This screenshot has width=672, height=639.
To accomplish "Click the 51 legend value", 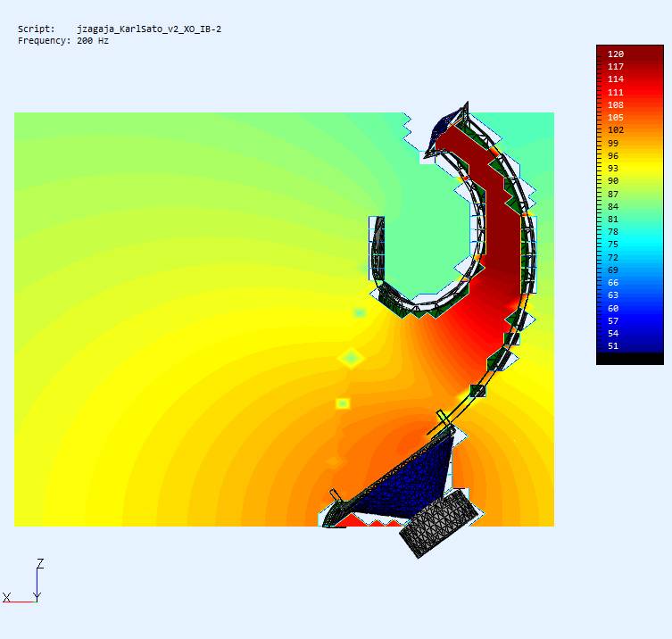I will pyautogui.click(x=613, y=346).
